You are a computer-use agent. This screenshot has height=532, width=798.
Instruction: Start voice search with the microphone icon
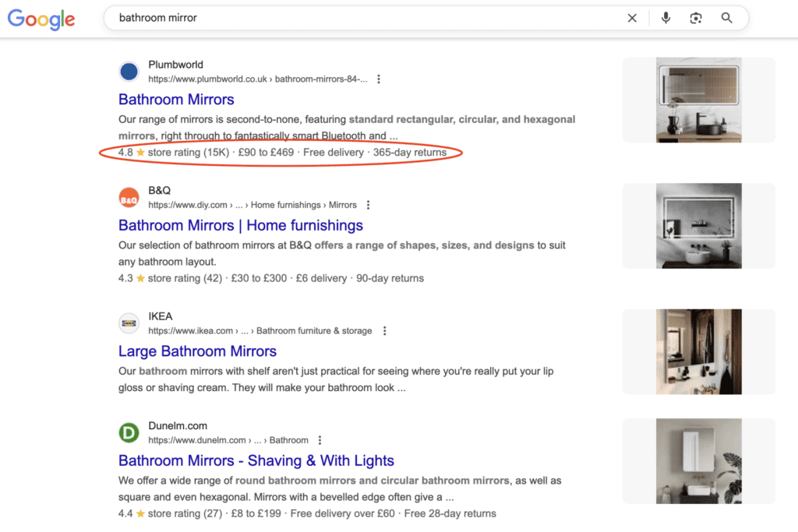(665, 17)
